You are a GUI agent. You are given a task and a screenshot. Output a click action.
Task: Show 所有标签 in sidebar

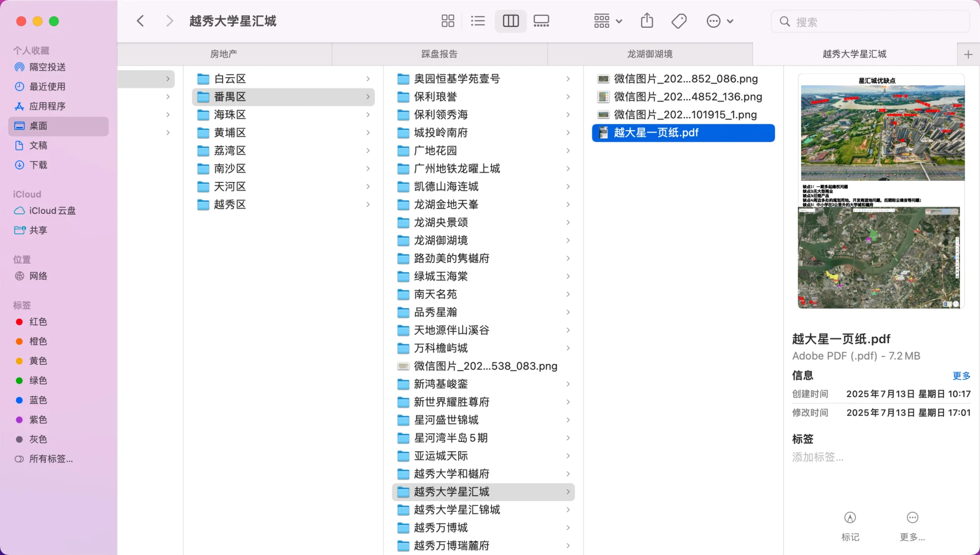[x=58, y=459]
